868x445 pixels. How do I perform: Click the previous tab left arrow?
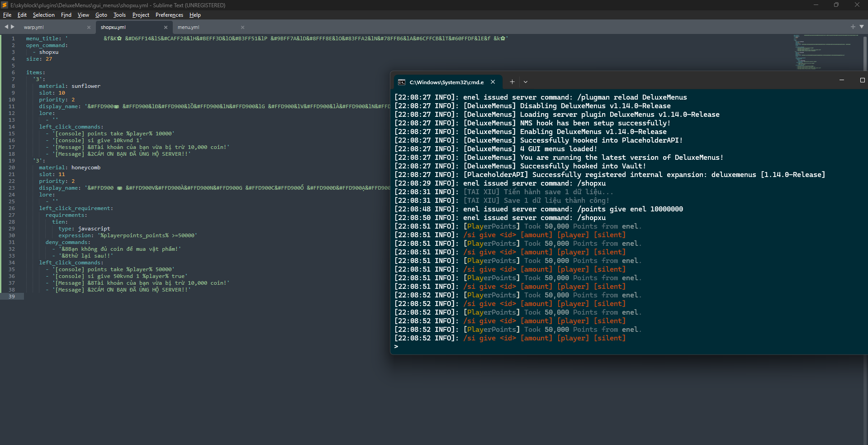tap(6, 27)
